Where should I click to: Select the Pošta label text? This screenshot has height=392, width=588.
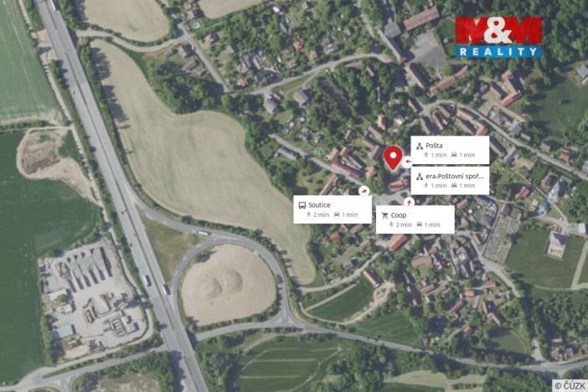coord(434,146)
